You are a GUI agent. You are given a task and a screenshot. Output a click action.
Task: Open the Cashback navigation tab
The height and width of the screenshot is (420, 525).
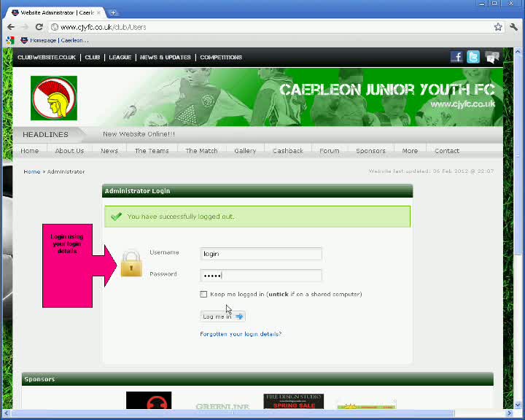coord(288,151)
